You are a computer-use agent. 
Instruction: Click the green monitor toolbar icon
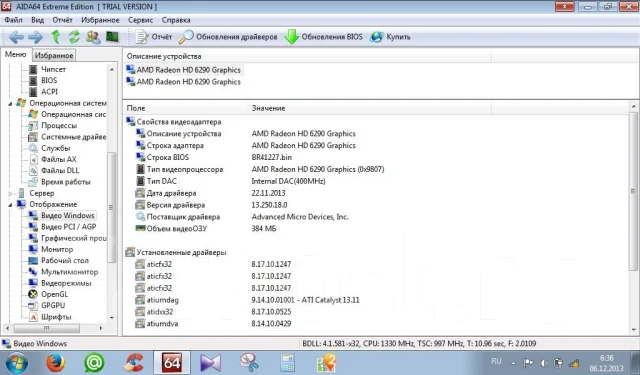[112, 37]
